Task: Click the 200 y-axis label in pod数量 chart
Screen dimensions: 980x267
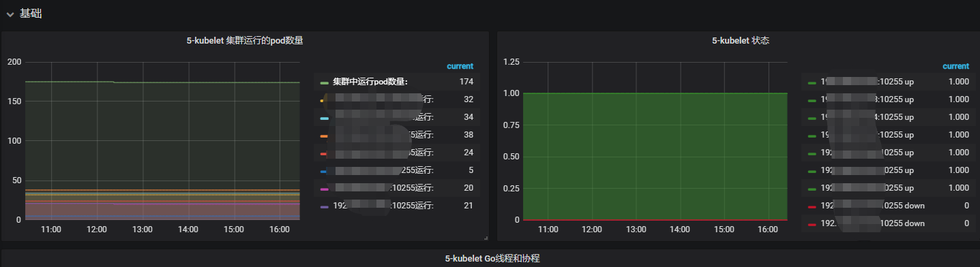Action: point(14,62)
